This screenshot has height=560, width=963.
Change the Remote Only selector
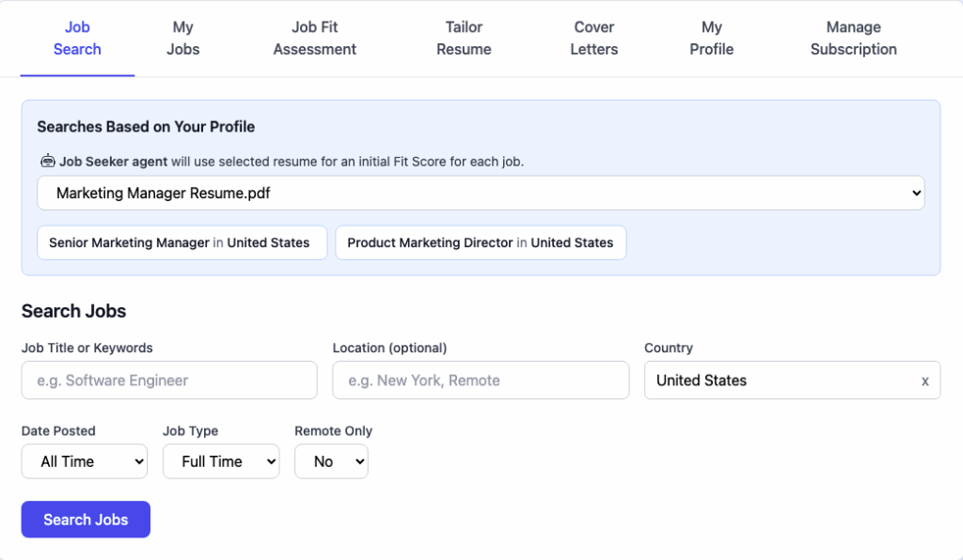(x=332, y=461)
